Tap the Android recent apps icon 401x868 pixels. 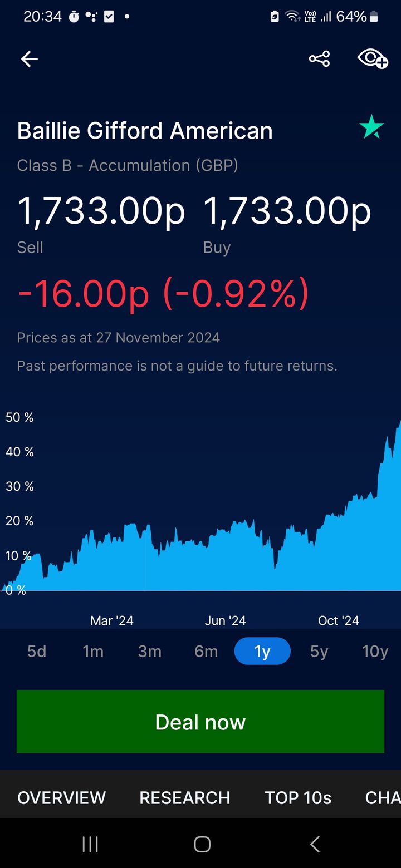(90, 844)
